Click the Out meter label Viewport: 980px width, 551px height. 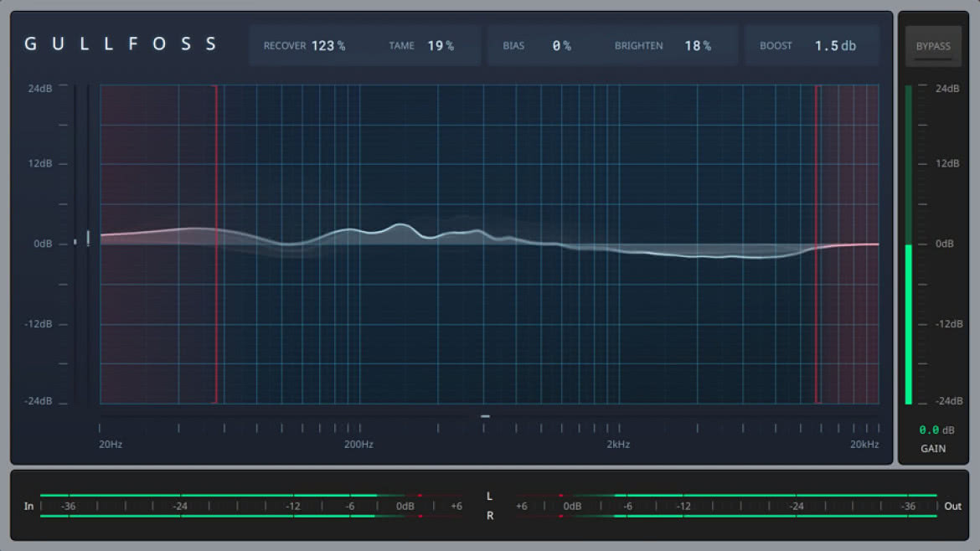(x=952, y=506)
